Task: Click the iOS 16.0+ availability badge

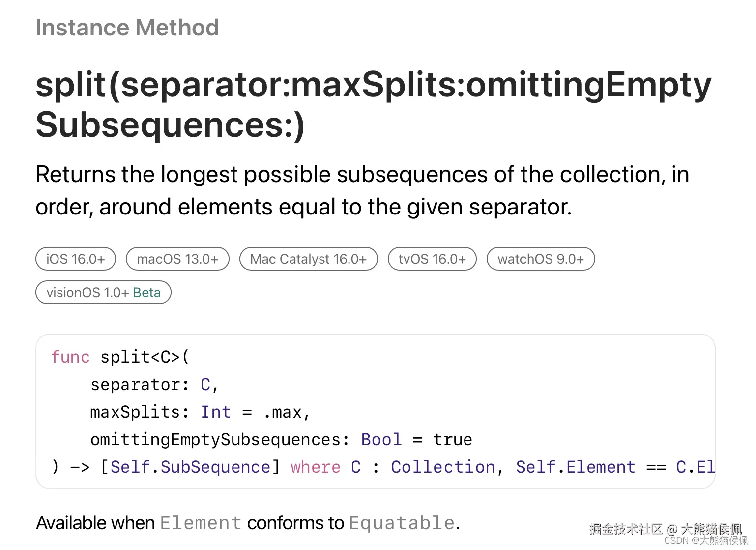Action: tap(76, 259)
